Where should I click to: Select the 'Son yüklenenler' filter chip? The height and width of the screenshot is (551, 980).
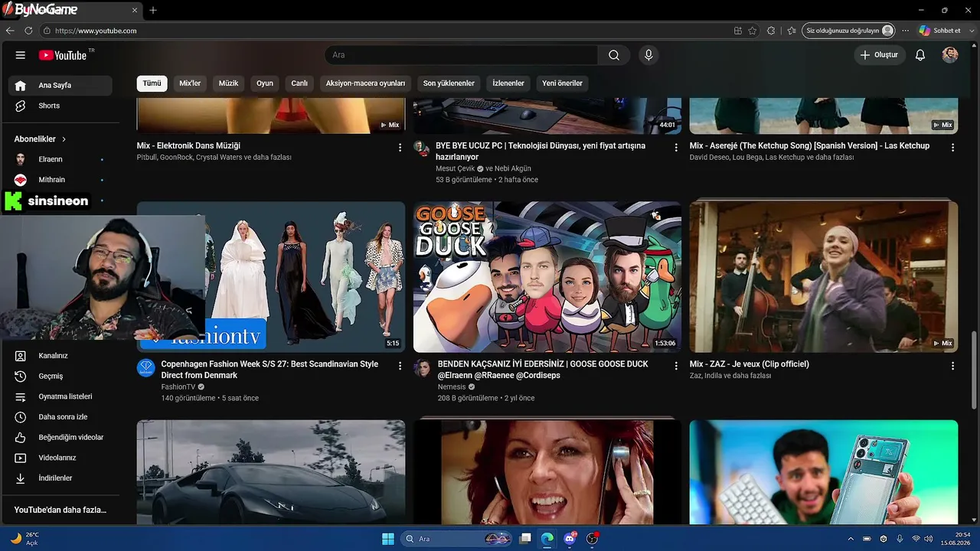(449, 83)
